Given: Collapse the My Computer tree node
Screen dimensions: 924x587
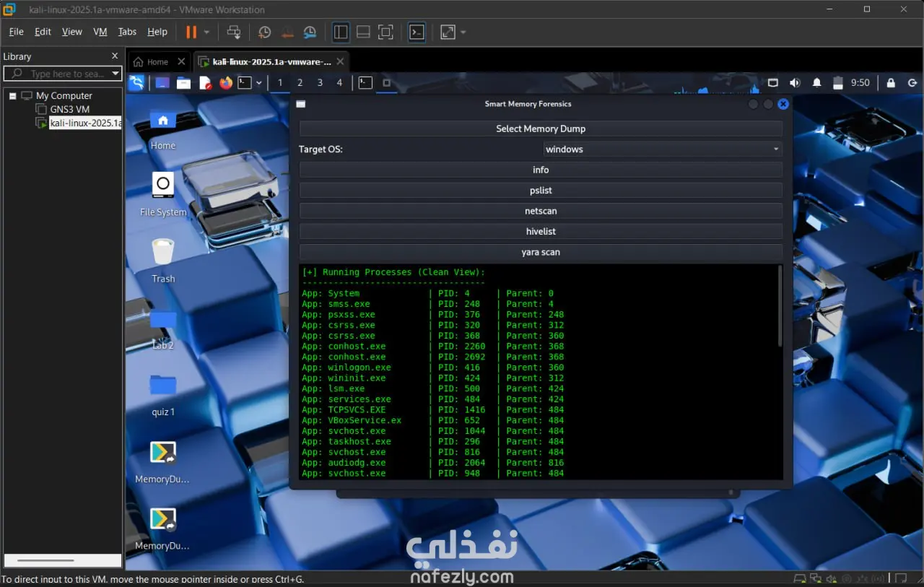Looking at the screenshot, I should coord(12,95).
